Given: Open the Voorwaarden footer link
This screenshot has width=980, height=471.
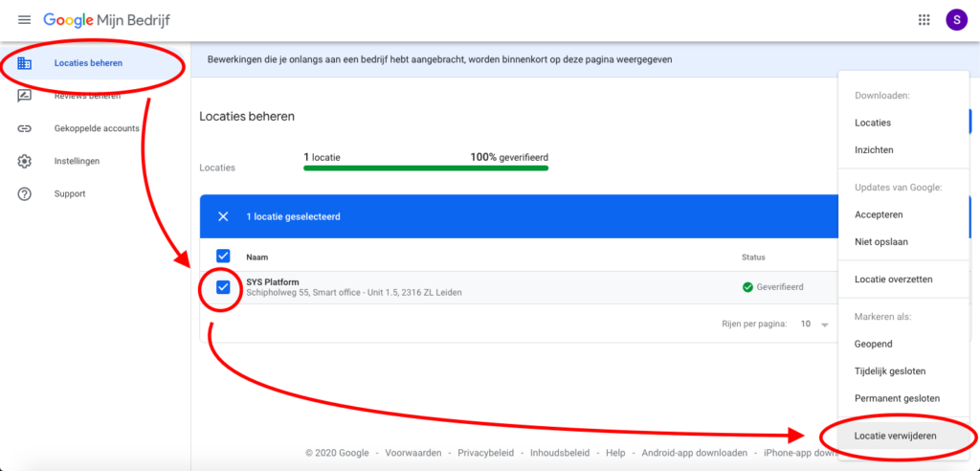Looking at the screenshot, I should pyautogui.click(x=413, y=453).
